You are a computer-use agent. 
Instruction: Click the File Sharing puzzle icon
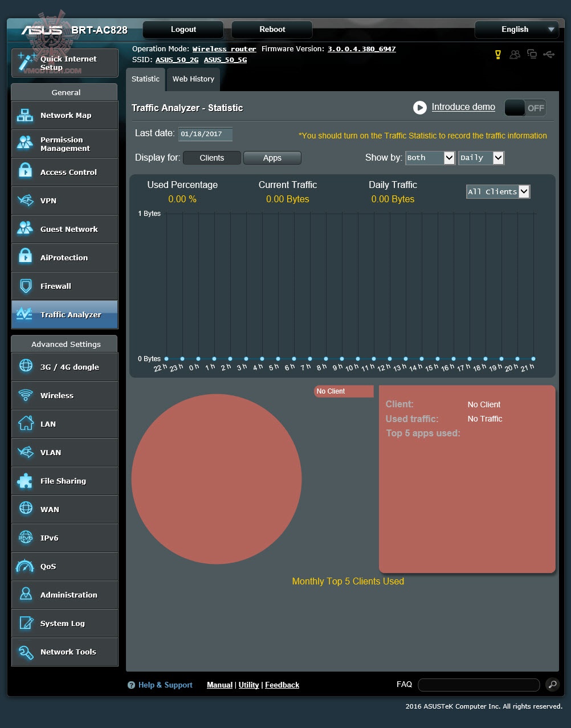pyautogui.click(x=25, y=481)
